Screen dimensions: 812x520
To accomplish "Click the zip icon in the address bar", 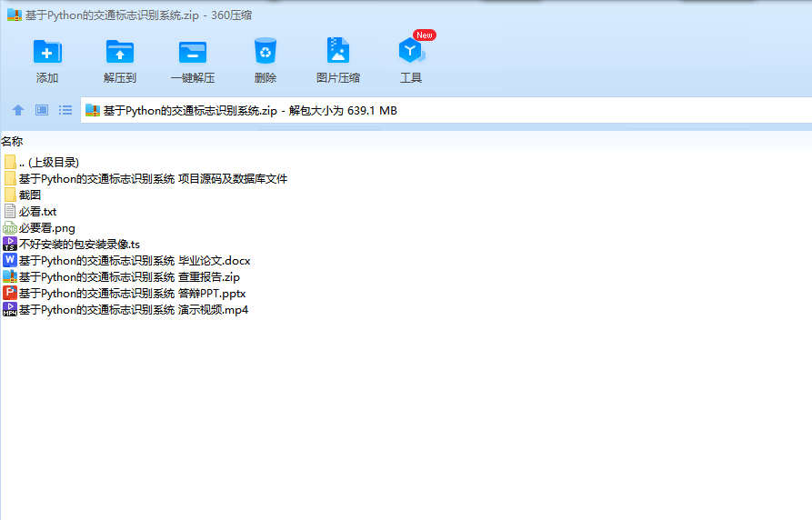I will 93,110.
